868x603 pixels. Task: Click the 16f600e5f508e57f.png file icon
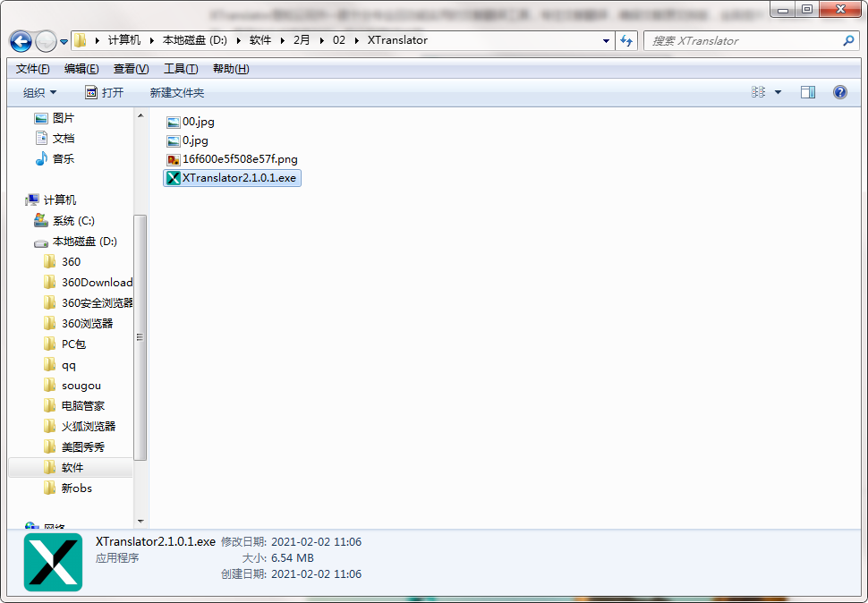[174, 160]
